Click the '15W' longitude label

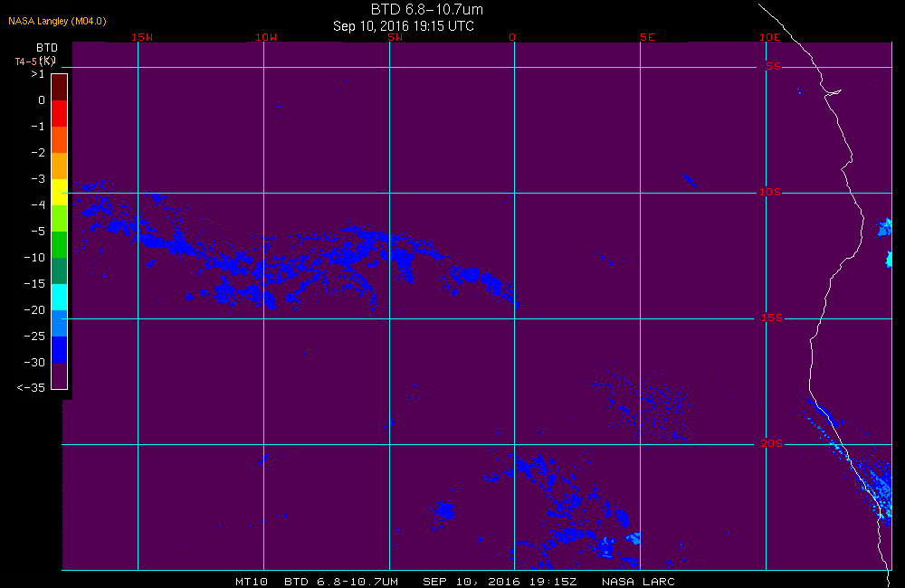point(142,37)
